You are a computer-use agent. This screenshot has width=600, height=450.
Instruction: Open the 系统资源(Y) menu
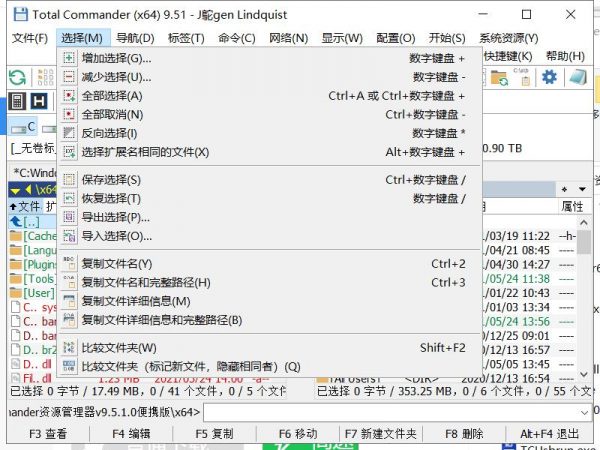click(509, 38)
